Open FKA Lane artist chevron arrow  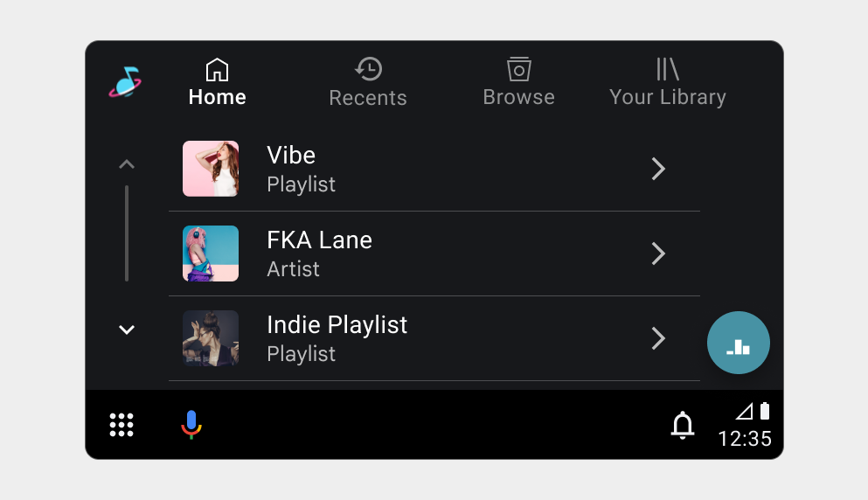click(x=659, y=253)
